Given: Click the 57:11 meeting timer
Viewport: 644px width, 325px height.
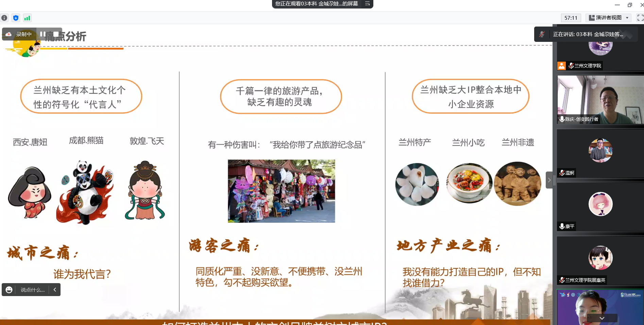Looking at the screenshot, I should (571, 18).
